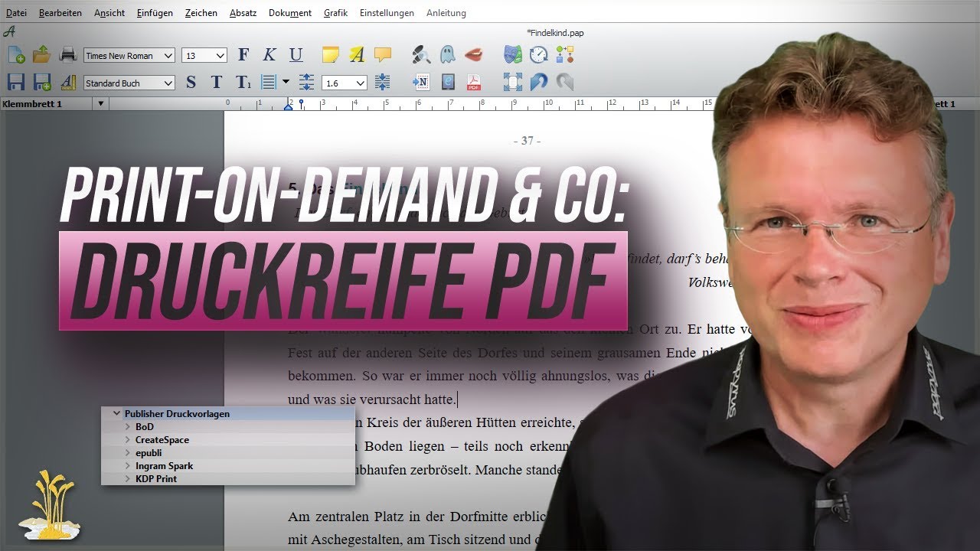The image size is (980, 551).
Task: Click the text alignment lines icon
Action: tap(269, 83)
